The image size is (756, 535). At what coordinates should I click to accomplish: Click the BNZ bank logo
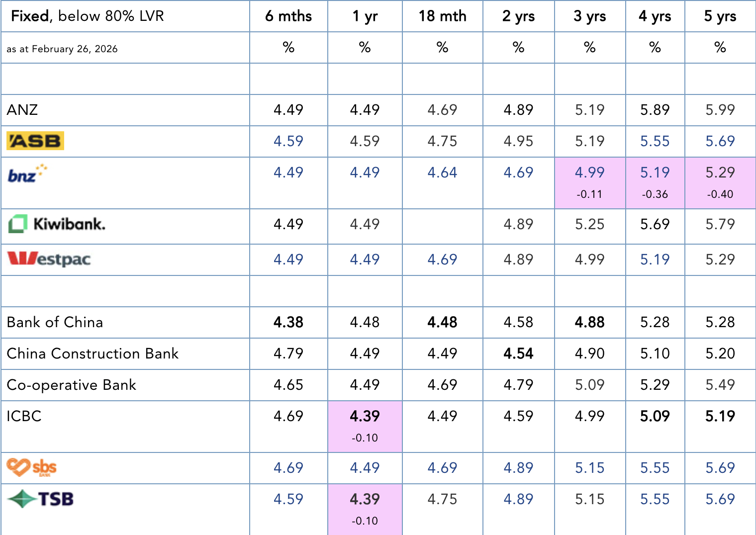(27, 174)
